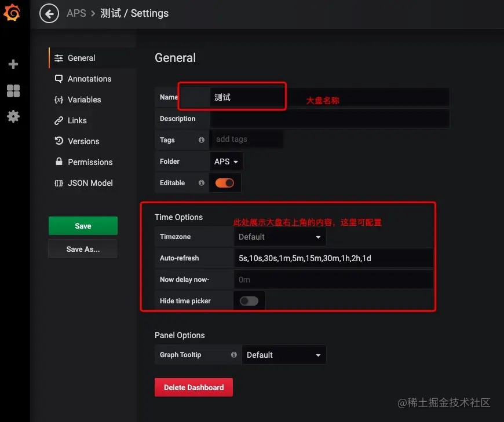Image resolution: width=504 pixels, height=422 pixels.
Task: Select the Annotations comment icon
Action: click(58, 79)
